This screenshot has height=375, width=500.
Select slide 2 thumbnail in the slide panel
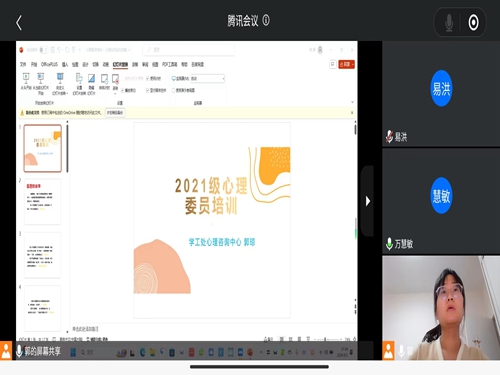pos(43,202)
